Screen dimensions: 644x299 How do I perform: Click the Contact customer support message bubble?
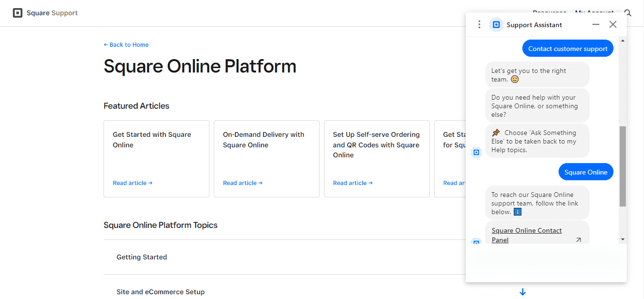tap(568, 49)
